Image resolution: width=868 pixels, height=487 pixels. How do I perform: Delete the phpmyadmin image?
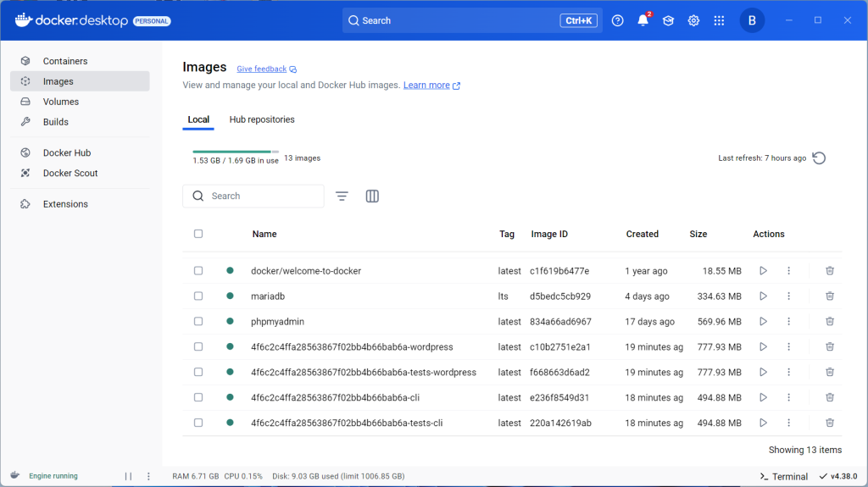pos(830,322)
